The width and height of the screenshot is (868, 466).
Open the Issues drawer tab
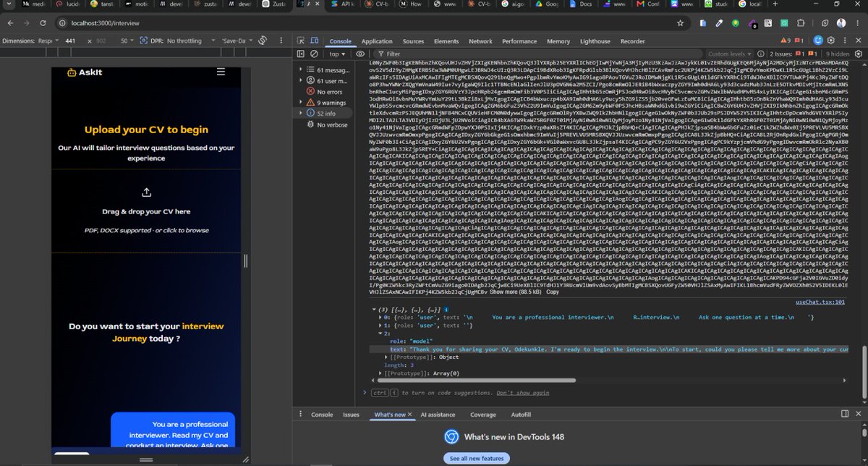click(x=351, y=415)
